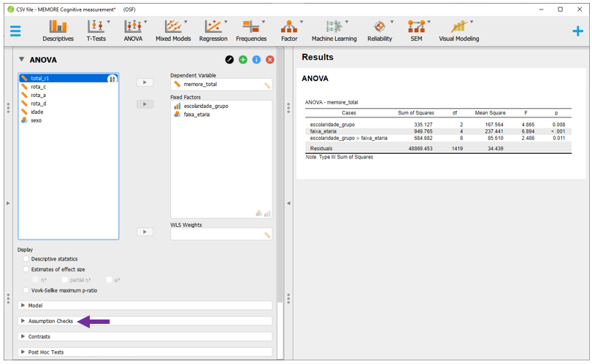The width and height of the screenshot is (592, 364).
Task: Enable the Descriptive statistics checkbox
Action: point(27,259)
